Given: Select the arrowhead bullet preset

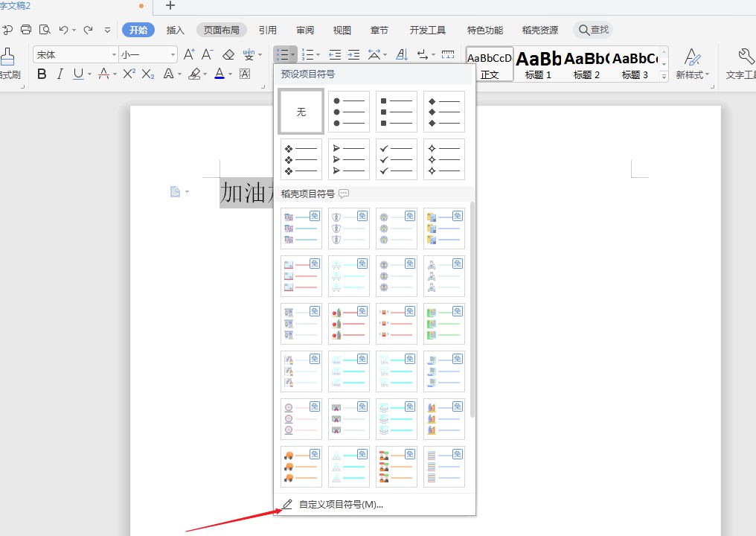Looking at the screenshot, I should (348, 159).
